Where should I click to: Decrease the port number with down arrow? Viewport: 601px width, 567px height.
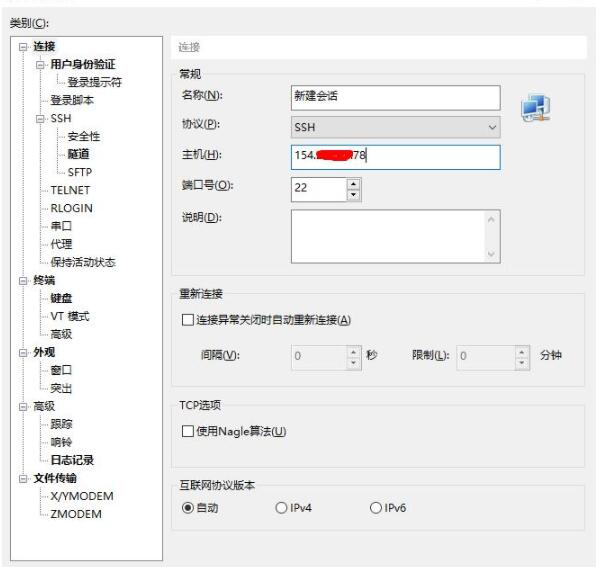click(353, 195)
